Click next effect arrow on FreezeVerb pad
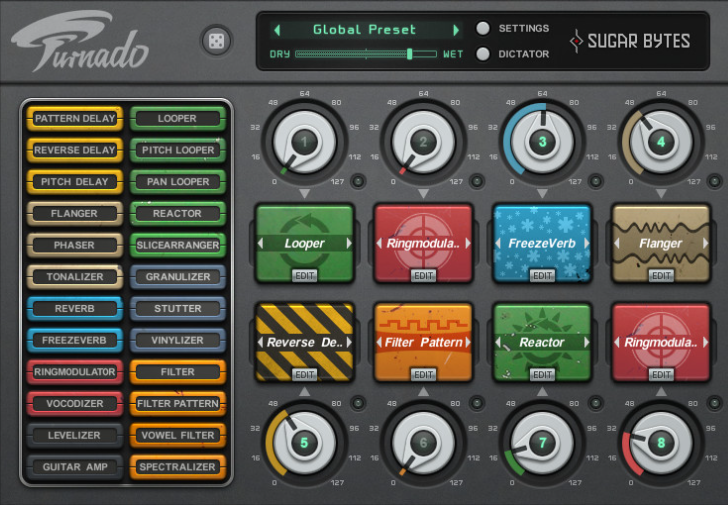The image size is (728, 505). 587,243
